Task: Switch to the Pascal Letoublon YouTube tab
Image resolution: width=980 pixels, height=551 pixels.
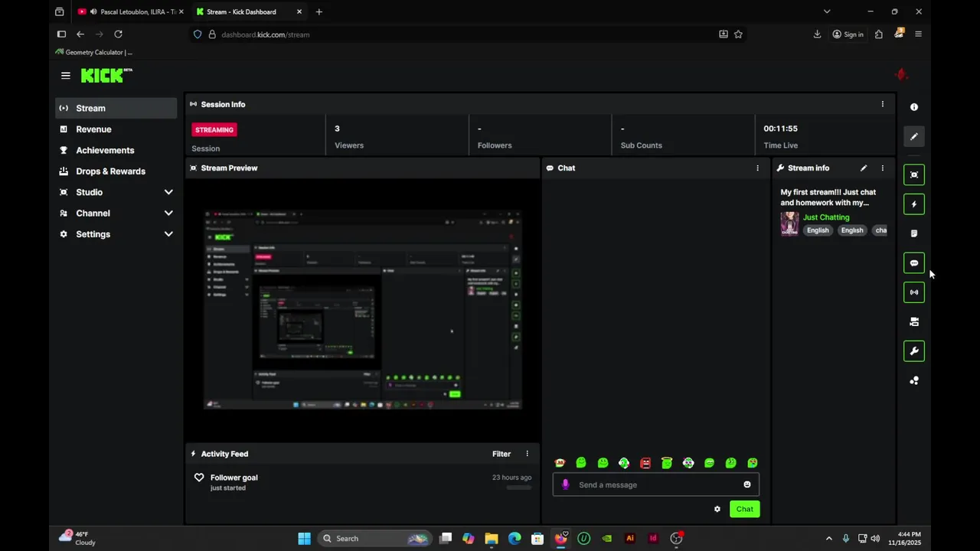Action: pos(130,11)
